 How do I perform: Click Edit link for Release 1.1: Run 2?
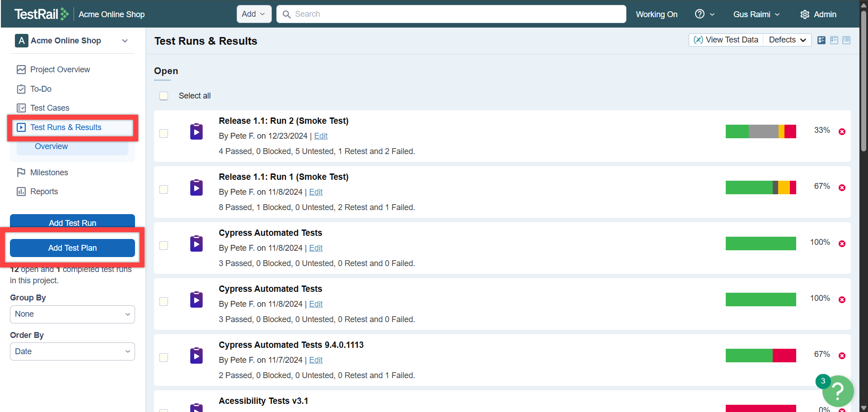[321, 136]
